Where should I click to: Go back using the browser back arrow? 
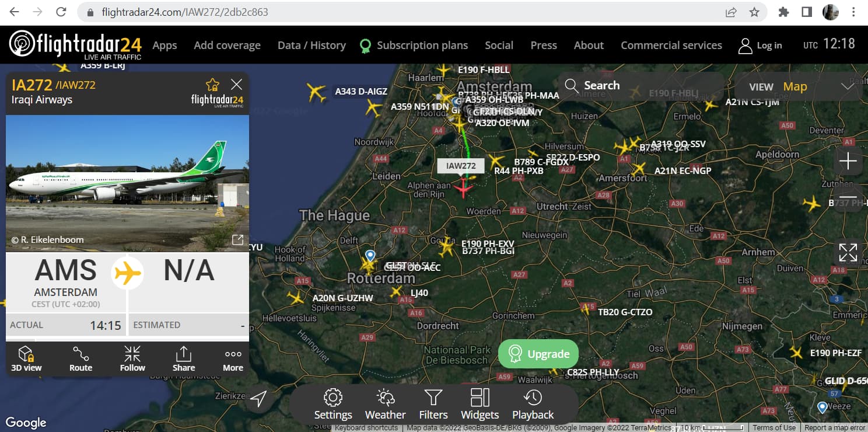click(14, 12)
